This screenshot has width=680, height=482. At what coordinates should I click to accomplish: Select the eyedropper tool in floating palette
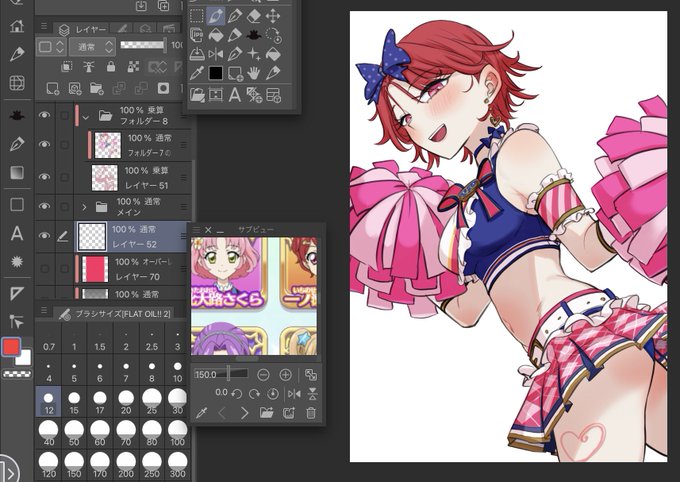point(196,73)
